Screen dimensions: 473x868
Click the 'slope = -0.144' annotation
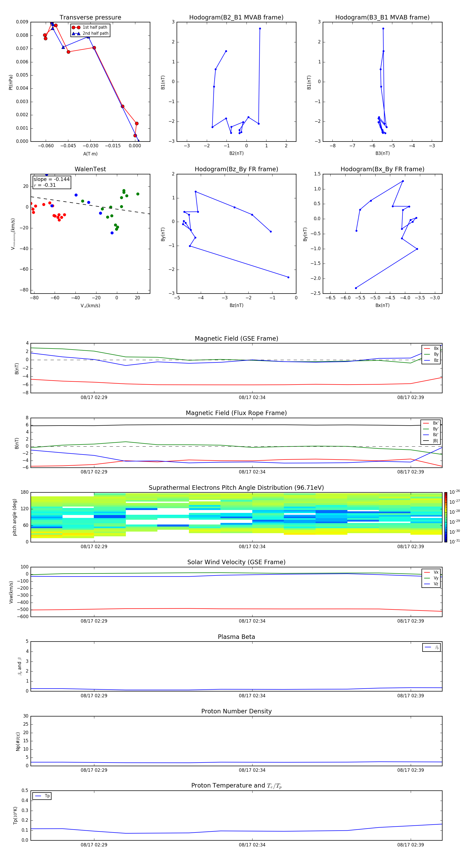point(52,179)
